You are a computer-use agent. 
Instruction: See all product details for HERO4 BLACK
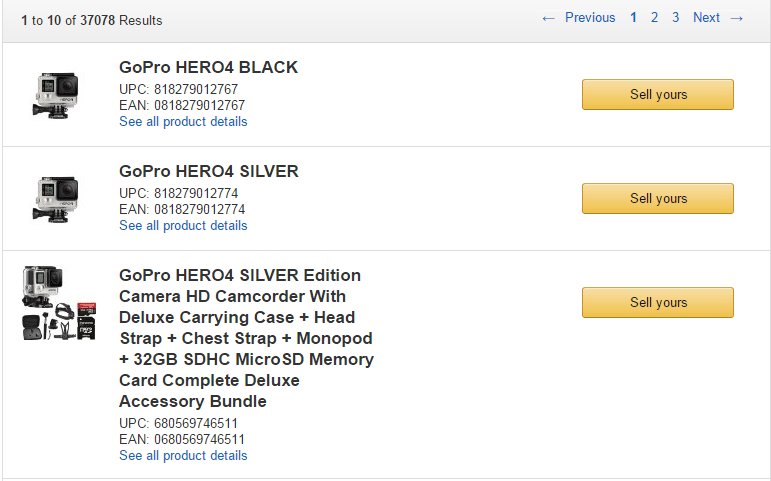point(183,121)
